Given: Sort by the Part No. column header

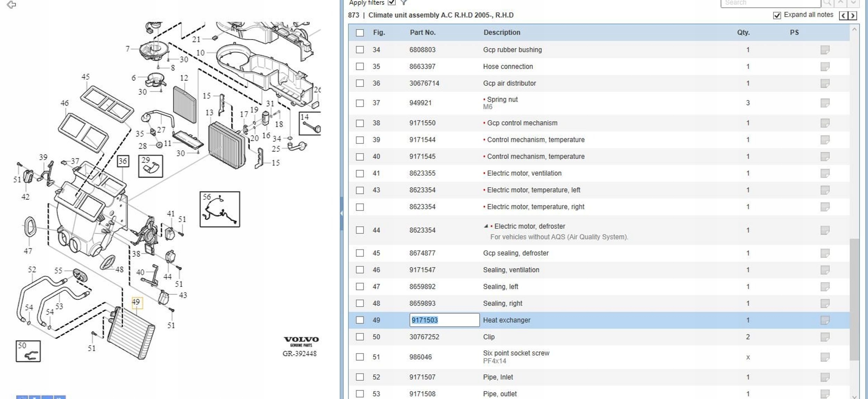Looking at the screenshot, I should click(422, 32).
